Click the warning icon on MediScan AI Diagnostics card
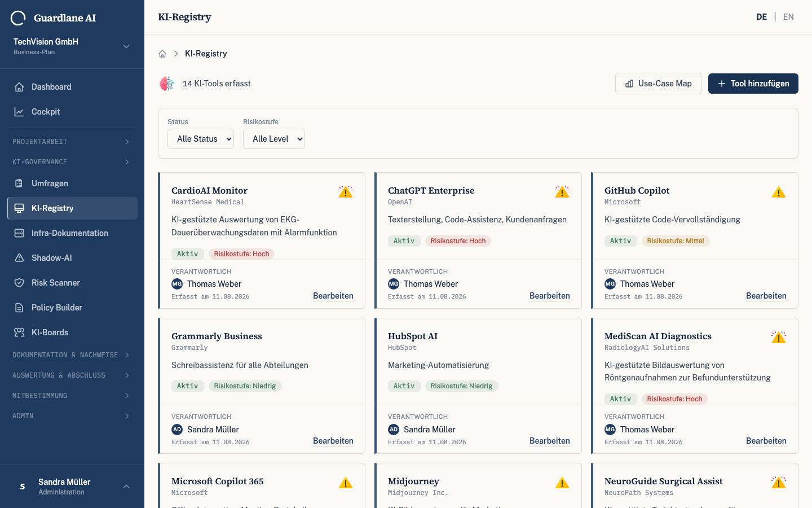Screen dimensions: 812x508 (779, 338)
